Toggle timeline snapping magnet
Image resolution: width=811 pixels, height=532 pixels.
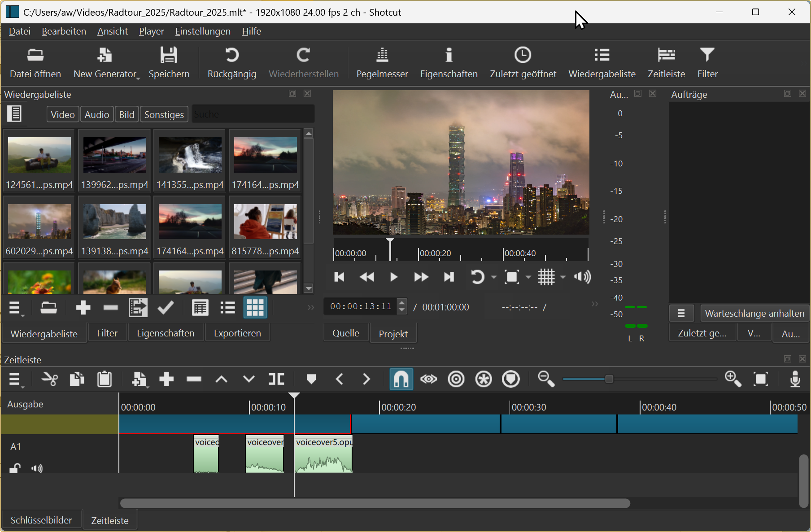click(401, 379)
